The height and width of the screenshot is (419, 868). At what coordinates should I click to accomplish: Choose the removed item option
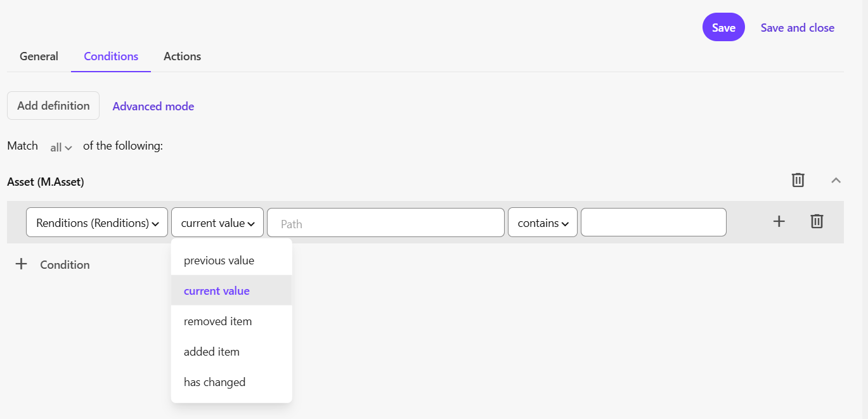pos(217,321)
